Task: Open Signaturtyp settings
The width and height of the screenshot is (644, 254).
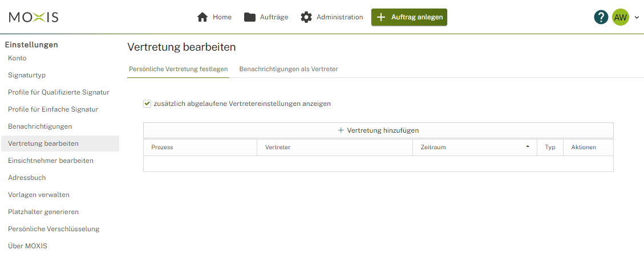Action: pyautogui.click(x=27, y=75)
